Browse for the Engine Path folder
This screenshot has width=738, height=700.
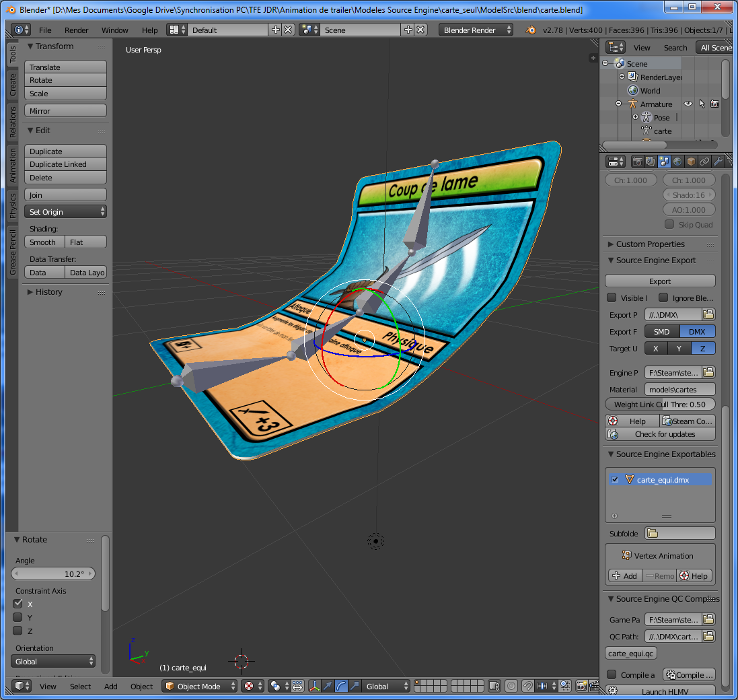pyautogui.click(x=709, y=372)
